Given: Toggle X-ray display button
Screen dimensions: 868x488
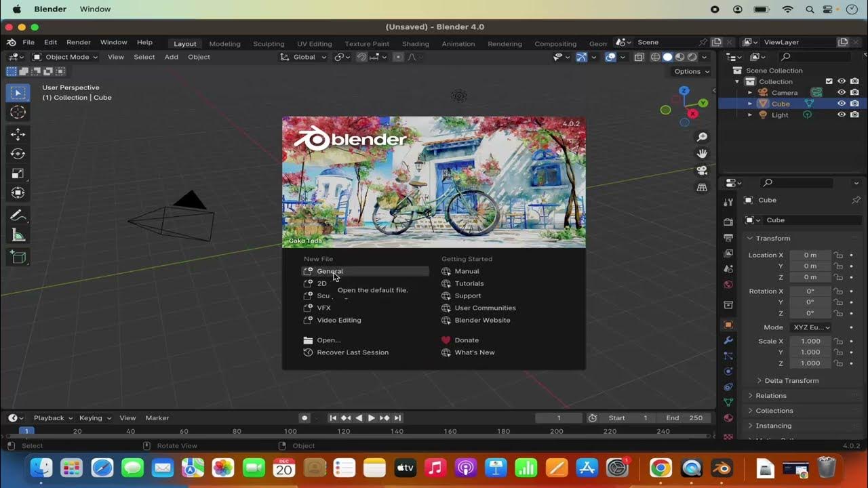Looking at the screenshot, I should click(x=639, y=57).
